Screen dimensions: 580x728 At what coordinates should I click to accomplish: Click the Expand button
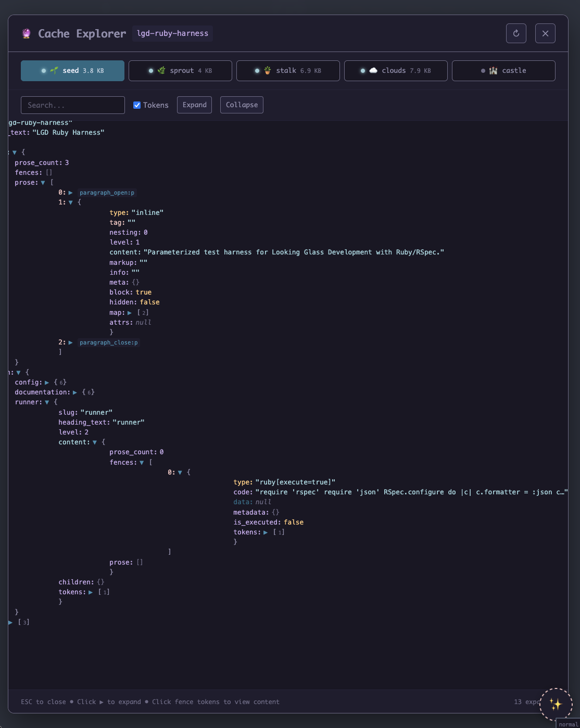[195, 105]
